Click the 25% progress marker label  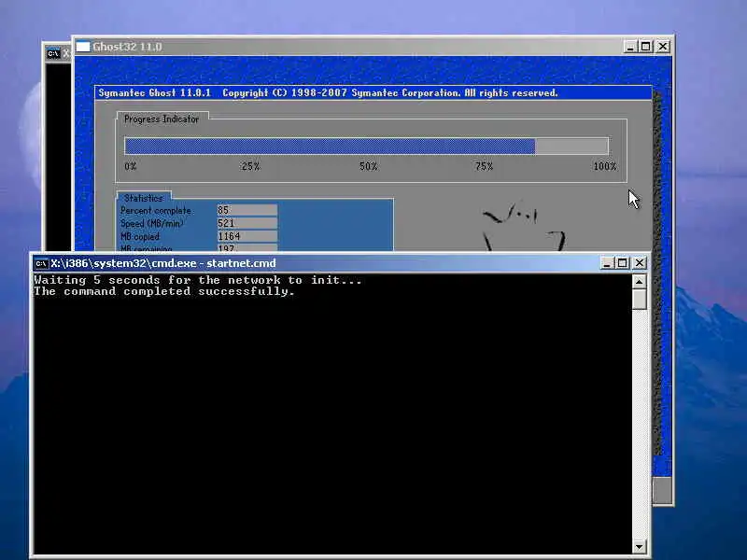click(250, 166)
